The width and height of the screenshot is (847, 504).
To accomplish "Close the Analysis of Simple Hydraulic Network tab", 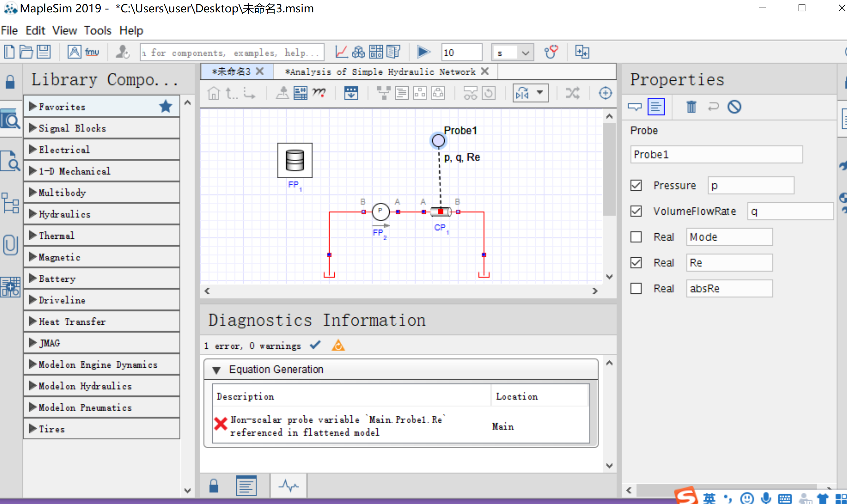I will [x=485, y=71].
